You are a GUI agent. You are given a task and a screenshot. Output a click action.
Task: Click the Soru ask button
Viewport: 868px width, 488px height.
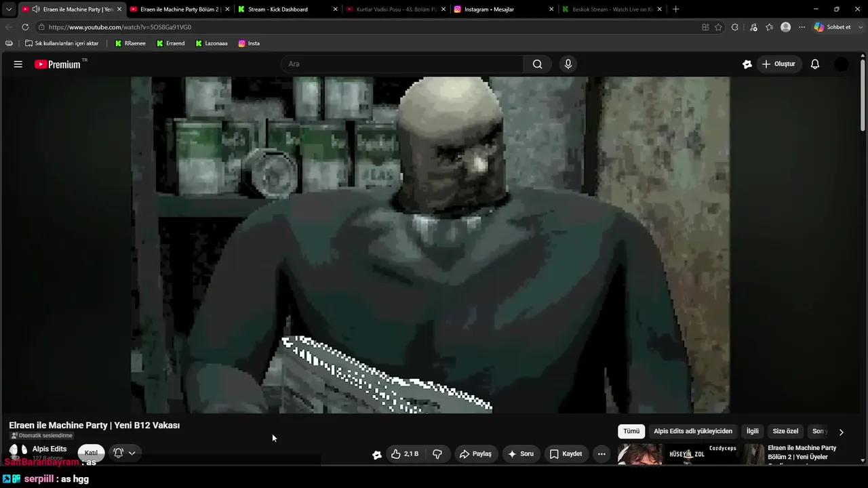click(521, 454)
